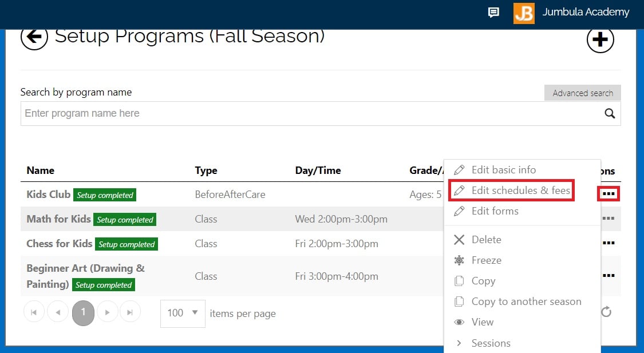The width and height of the screenshot is (644, 353).
Task: Open Beginner Art (Drawing & Painting) program
Action: [85, 276]
